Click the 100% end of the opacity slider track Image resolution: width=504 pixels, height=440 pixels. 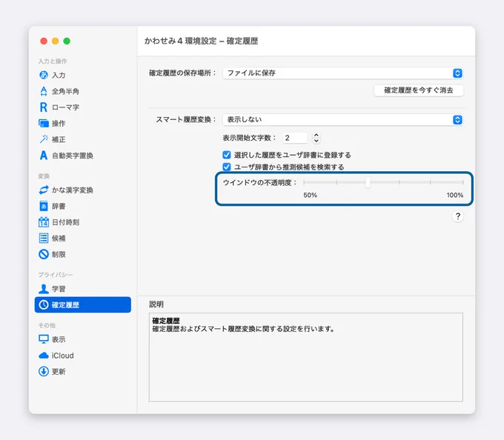tap(462, 182)
